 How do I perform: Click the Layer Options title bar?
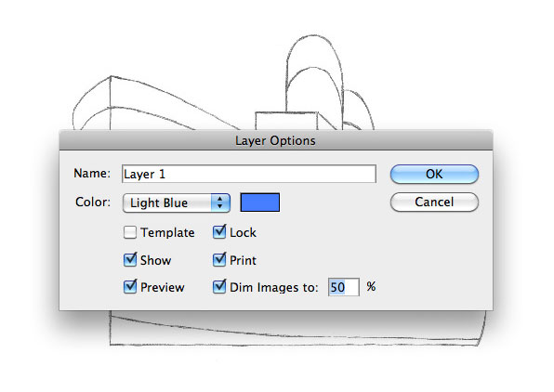276,140
